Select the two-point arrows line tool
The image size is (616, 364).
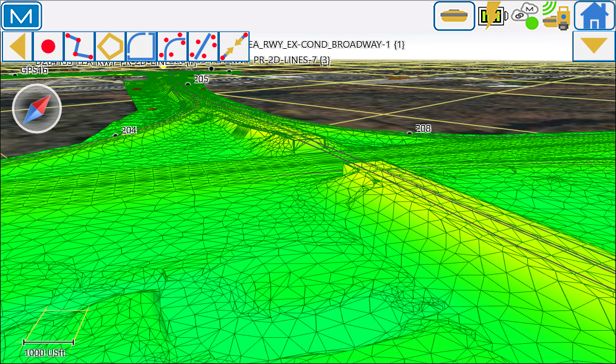[x=234, y=47]
